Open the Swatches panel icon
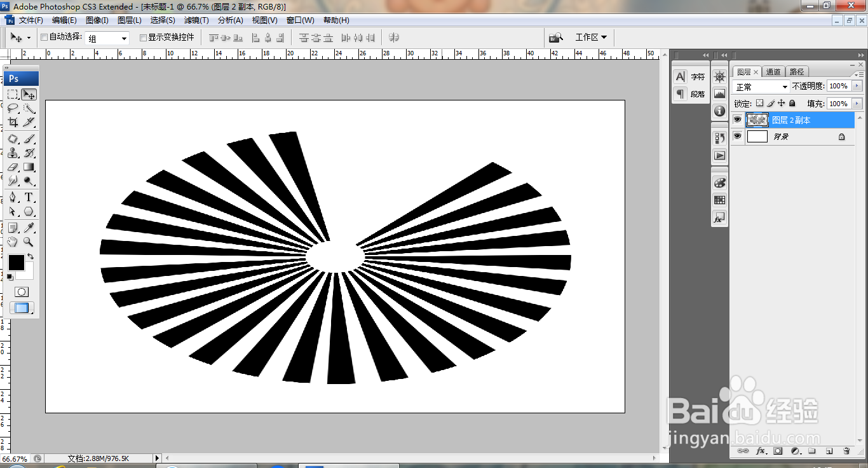The image size is (868, 468). click(719, 200)
